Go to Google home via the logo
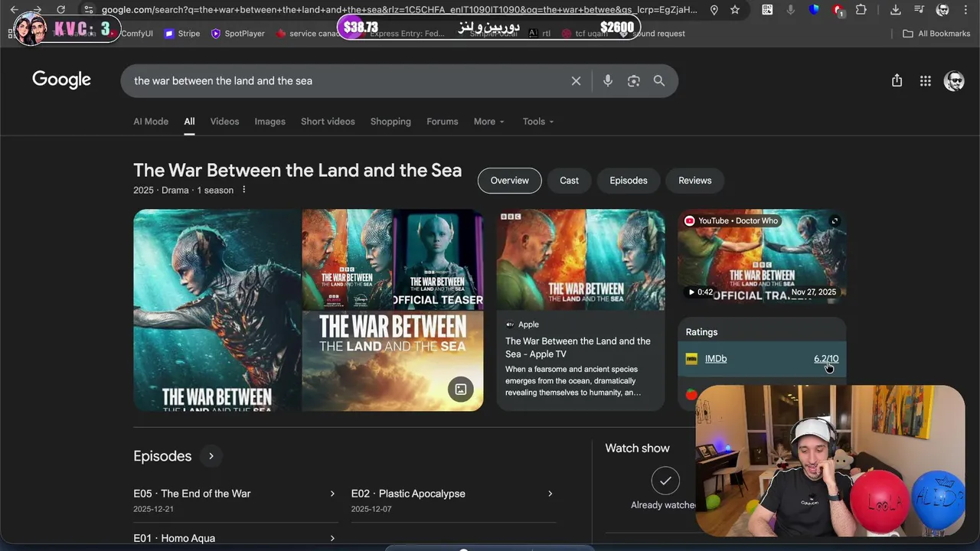 [61, 80]
